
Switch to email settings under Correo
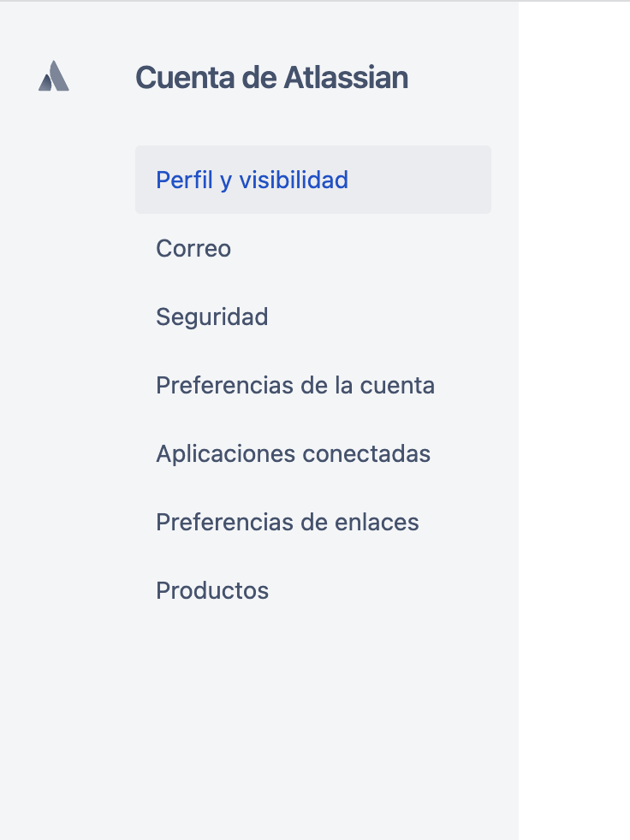pyautogui.click(x=193, y=249)
